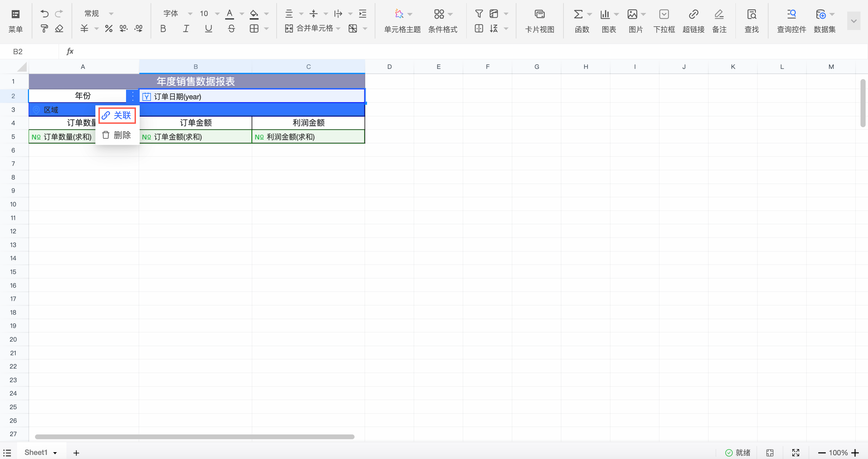Expand the 合并单元格 dropdown arrow
The image size is (868, 459).
(x=338, y=29)
